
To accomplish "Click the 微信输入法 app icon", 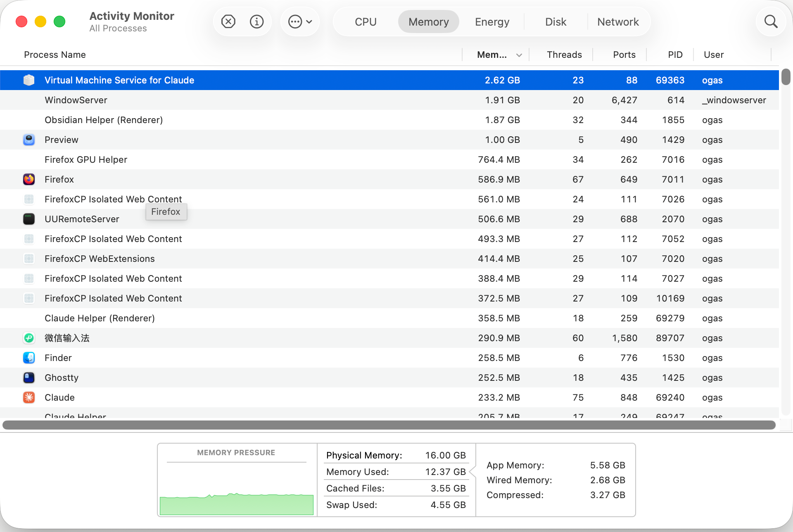I will pos(29,338).
